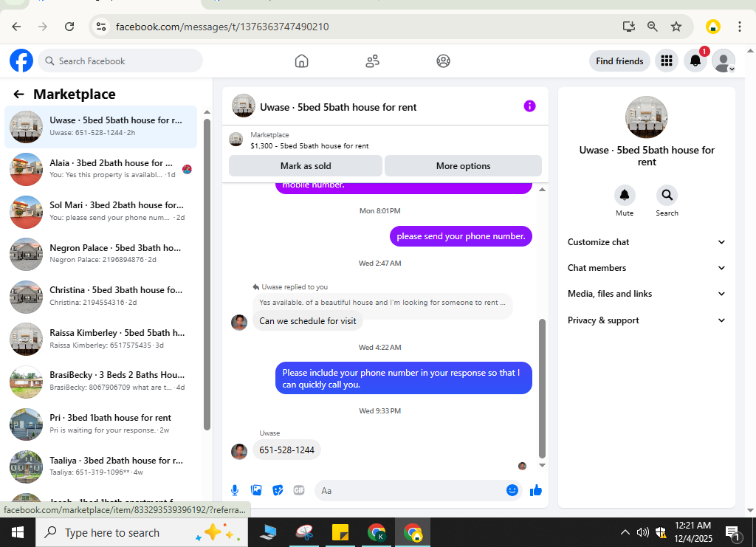Choose a sticker icon

pos(278,491)
